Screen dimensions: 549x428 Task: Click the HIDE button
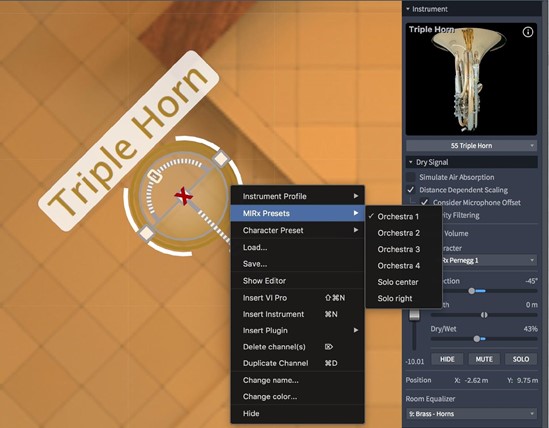(447, 359)
